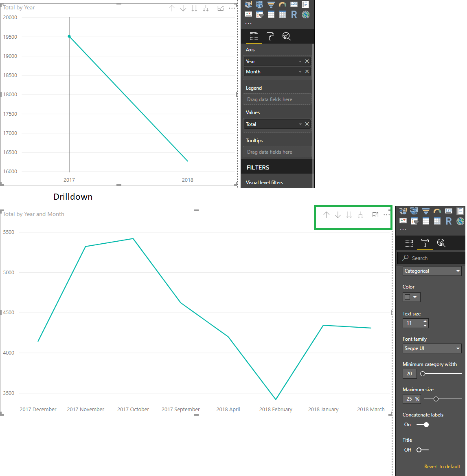Select Gauge visual in lower pane
The image size is (467, 476).
(x=437, y=211)
